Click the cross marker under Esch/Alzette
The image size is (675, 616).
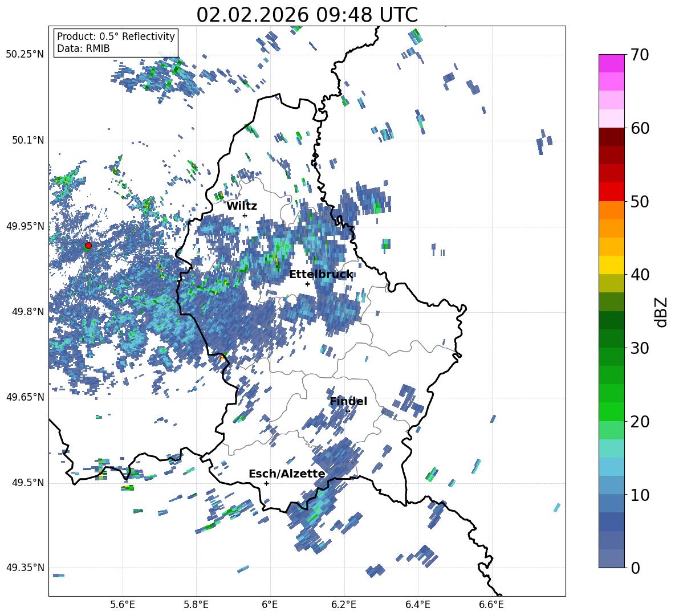266,483
